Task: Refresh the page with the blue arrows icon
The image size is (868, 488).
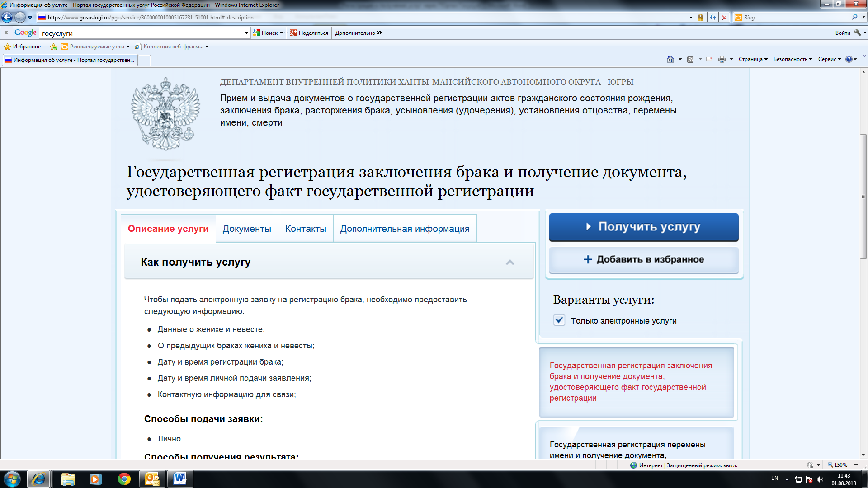Action: pyautogui.click(x=713, y=18)
